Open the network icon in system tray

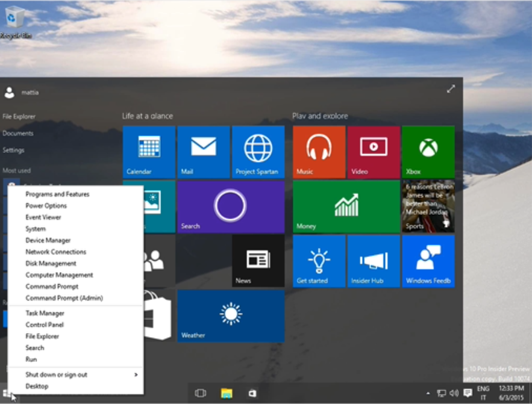pyautogui.click(x=441, y=393)
